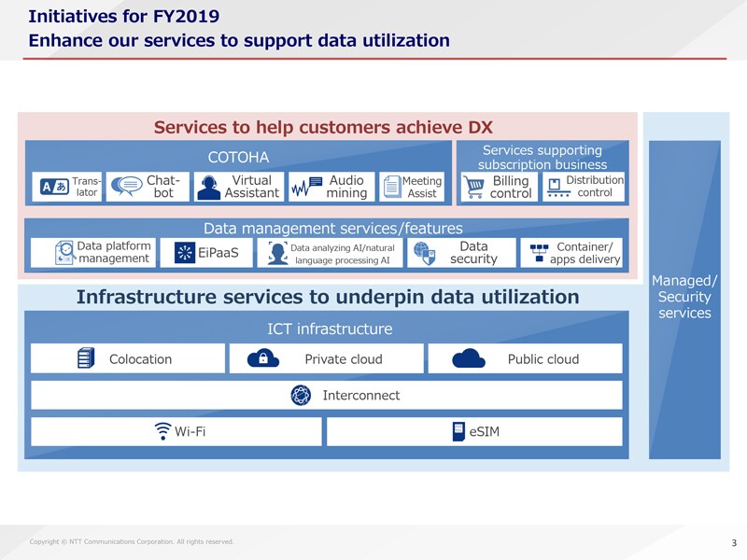Click the Distribution control conveyor icon
Viewport: 747px width, 560px height.
(557, 188)
